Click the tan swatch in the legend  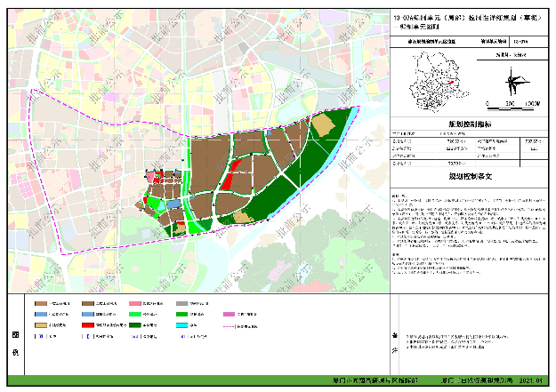[x=42, y=325]
